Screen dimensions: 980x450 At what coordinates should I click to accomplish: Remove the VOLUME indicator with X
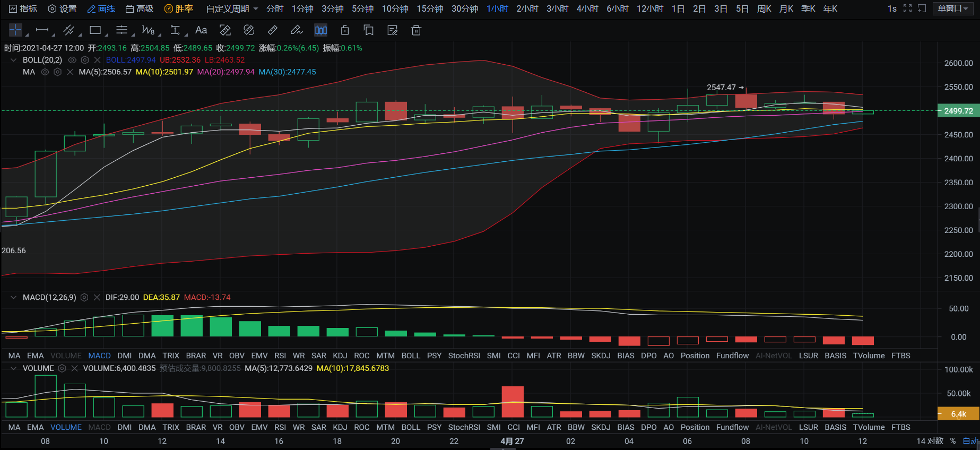[x=74, y=368]
